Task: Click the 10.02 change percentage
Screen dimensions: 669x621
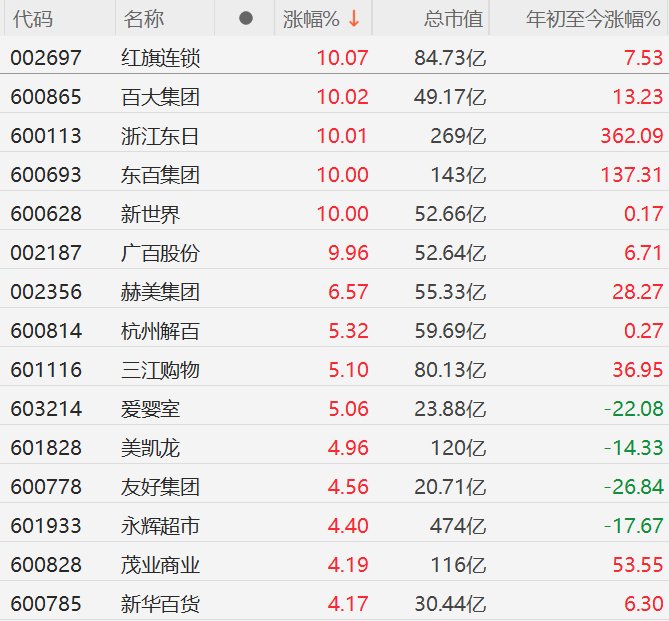Action: click(342, 97)
